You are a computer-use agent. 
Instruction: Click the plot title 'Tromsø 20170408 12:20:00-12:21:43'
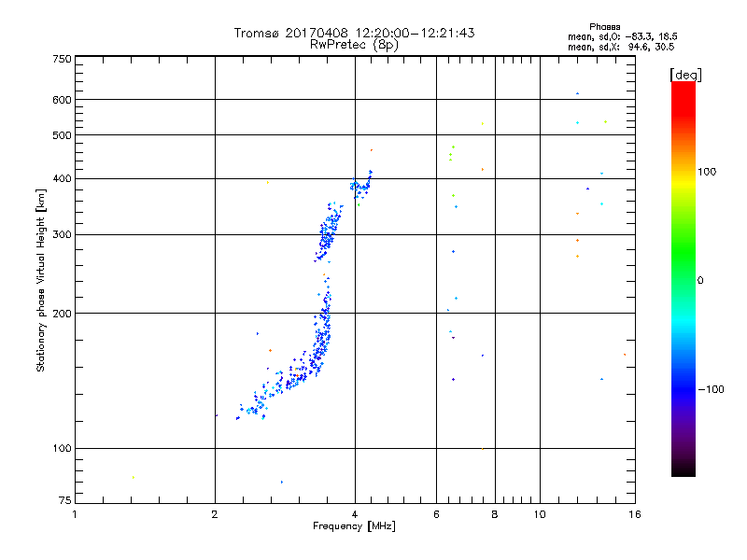coord(354,33)
